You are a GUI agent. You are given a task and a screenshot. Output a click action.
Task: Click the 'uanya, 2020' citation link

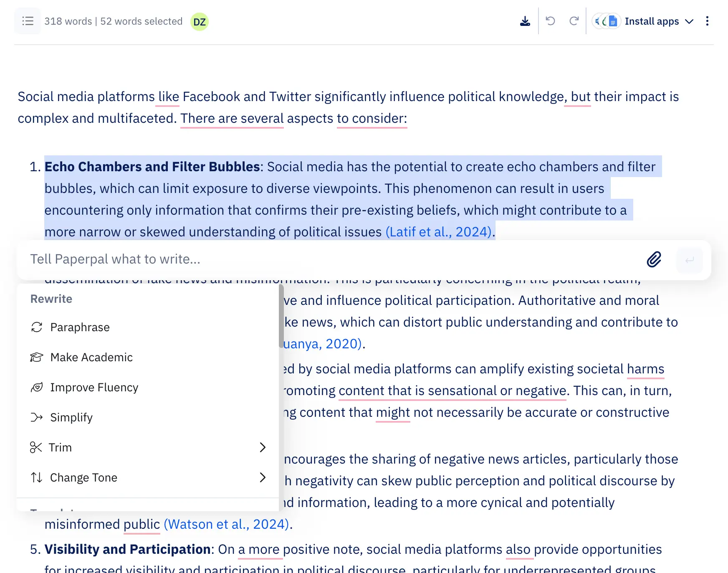pyautogui.click(x=322, y=344)
